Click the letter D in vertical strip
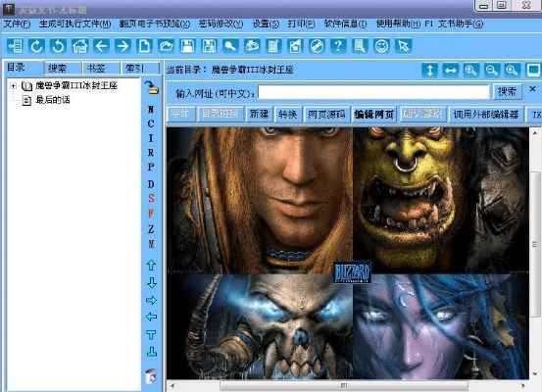Screen dimensions: 542x392 pyautogui.click(x=151, y=183)
